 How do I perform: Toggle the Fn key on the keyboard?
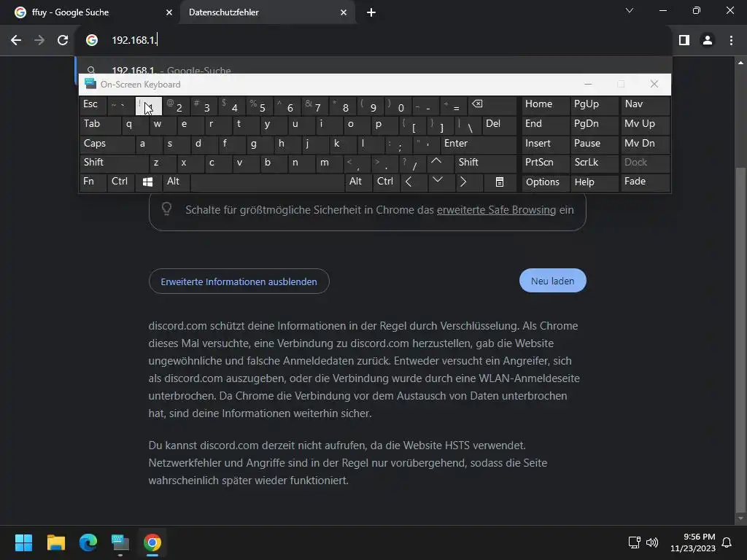[x=93, y=182]
